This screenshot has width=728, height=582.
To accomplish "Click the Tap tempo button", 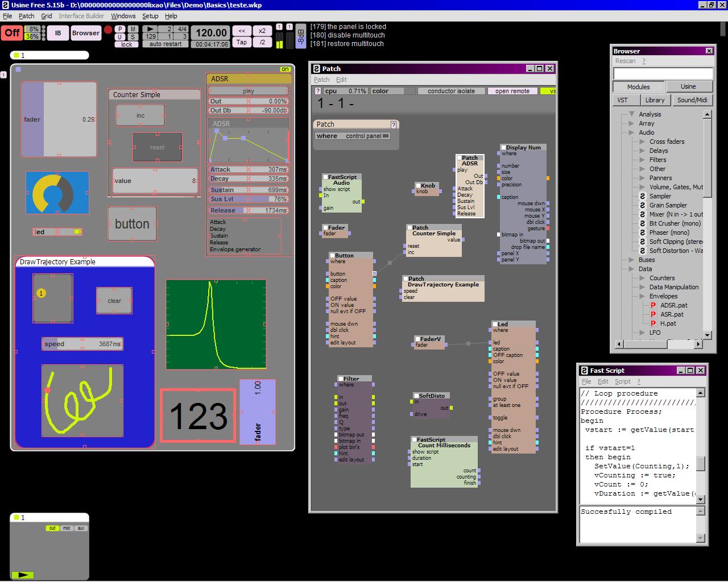I will (242, 42).
